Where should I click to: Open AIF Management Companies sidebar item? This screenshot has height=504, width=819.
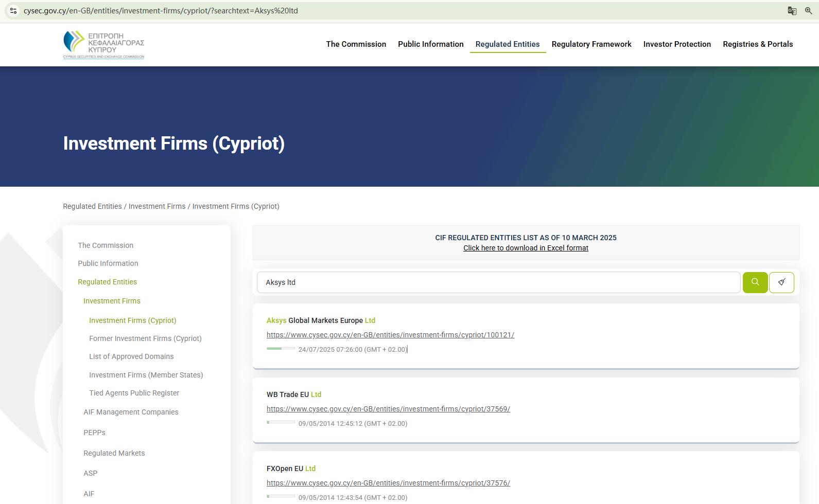click(x=131, y=412)
